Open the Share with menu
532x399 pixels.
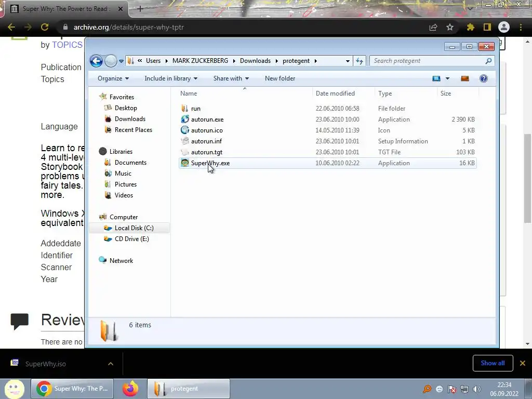[231, 78]
